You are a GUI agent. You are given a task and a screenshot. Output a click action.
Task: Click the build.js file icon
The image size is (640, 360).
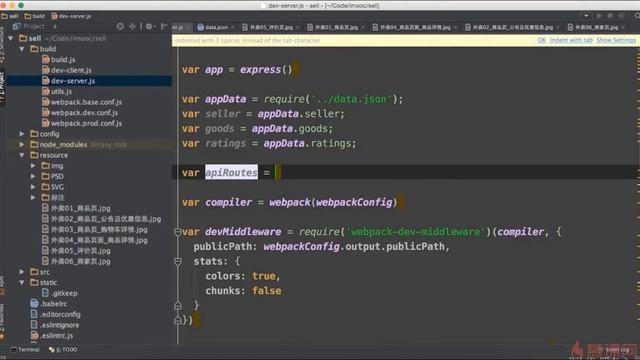coord(46,60)
